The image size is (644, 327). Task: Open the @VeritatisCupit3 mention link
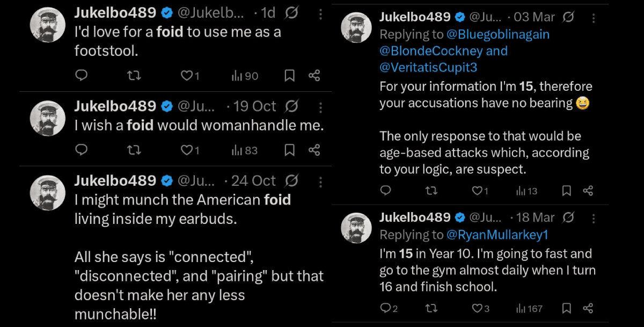tap(428, 68)
